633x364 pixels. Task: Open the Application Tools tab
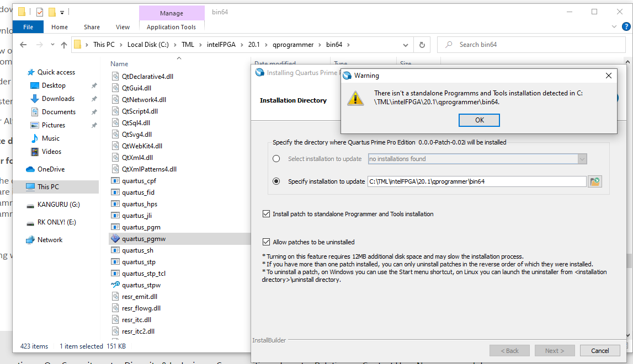click(171, 27)
